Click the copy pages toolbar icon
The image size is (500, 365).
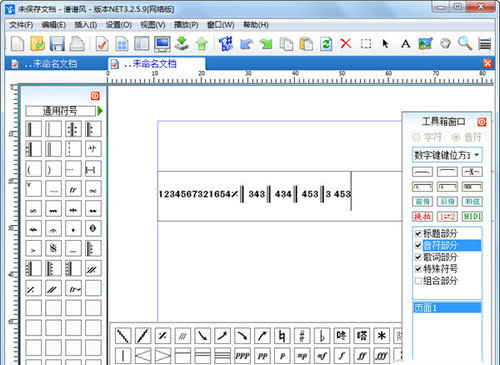(286, 44)
